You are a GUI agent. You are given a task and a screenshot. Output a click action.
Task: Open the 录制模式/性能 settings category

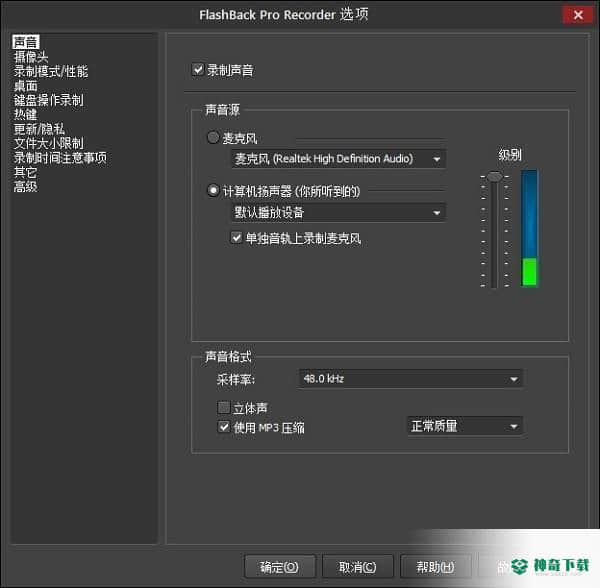click(51, 71)
